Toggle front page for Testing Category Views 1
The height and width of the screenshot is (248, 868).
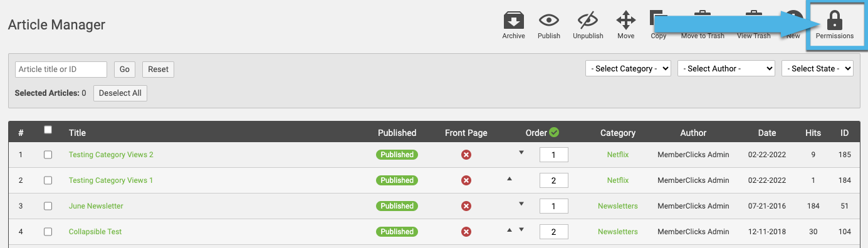[466, 180]
